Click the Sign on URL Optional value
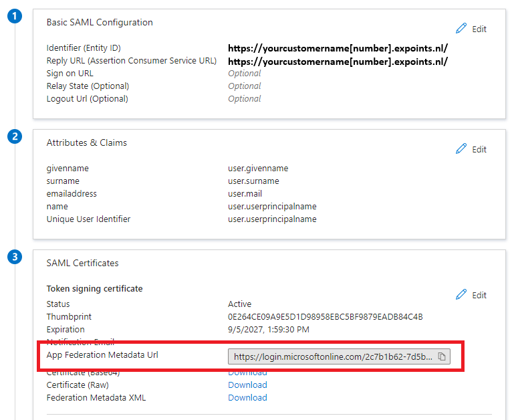 tap(244, 74)
